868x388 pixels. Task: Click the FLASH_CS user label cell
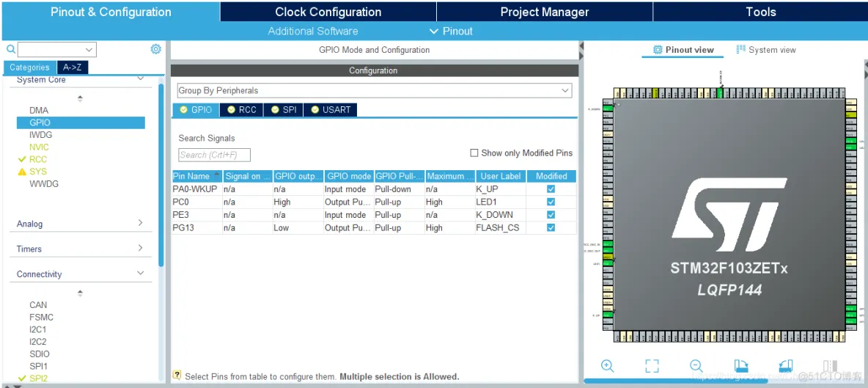coord(501,227)
